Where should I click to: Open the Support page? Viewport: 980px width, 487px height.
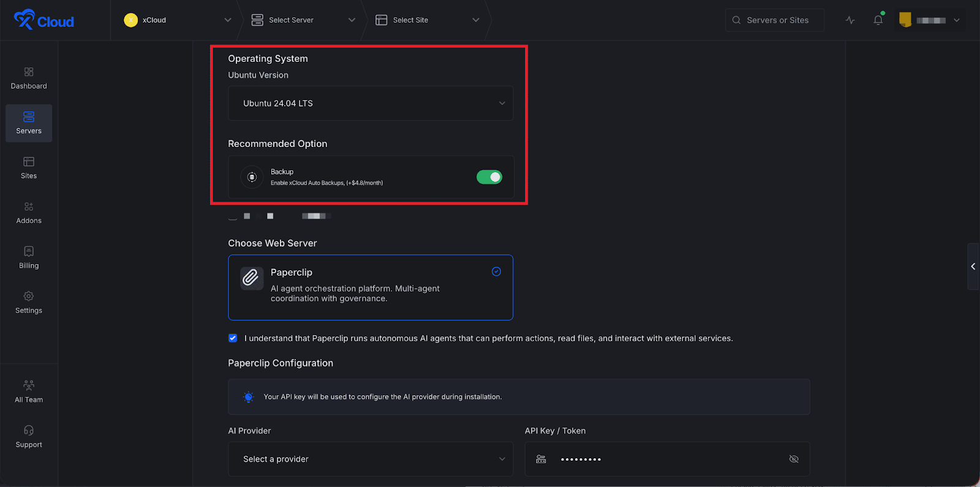[29, 437]
